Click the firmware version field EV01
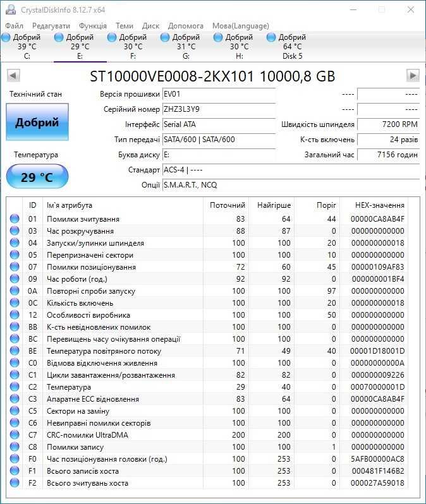Viewport: 426px width, 504px height. [x=219, y=94]
